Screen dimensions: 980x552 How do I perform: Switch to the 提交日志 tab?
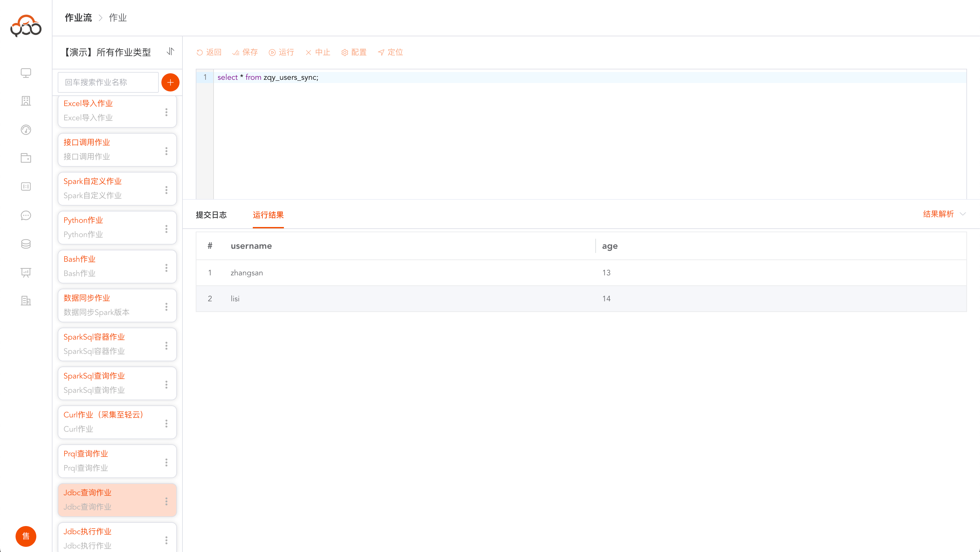click(211, 215)
